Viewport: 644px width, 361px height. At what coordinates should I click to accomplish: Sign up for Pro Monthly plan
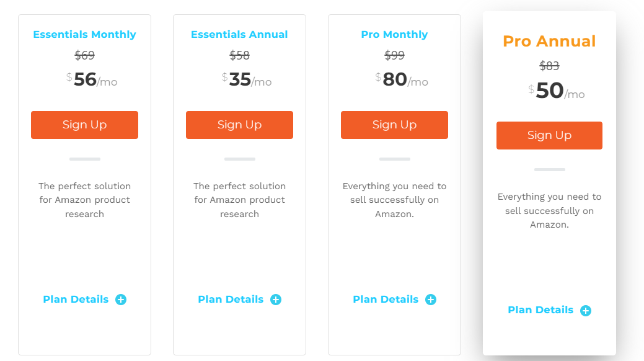click(394, 125)
